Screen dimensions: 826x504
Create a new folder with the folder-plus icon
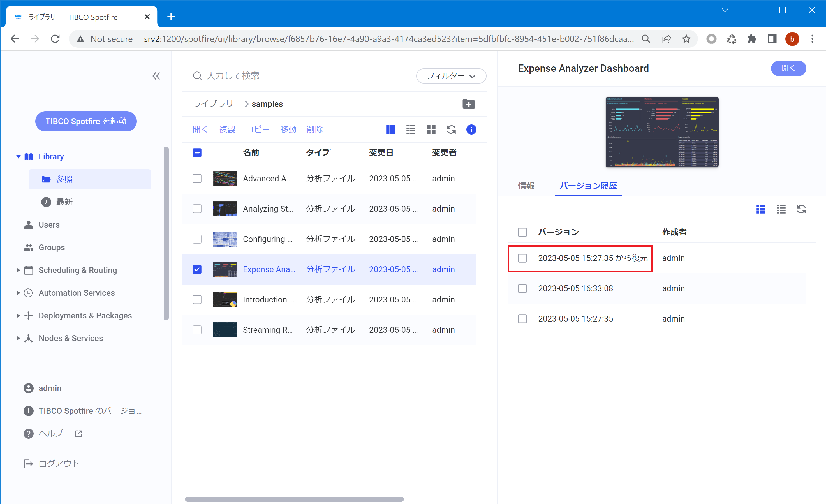[469, 104]
